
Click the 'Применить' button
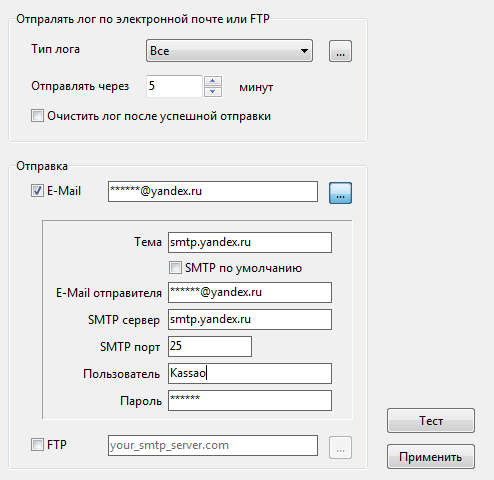click(x=431, y=457)
